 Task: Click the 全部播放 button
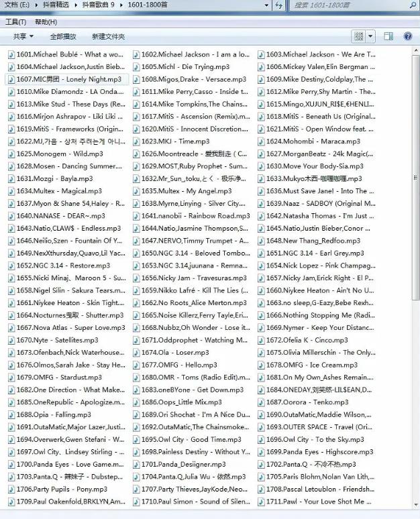pos(63,37)
